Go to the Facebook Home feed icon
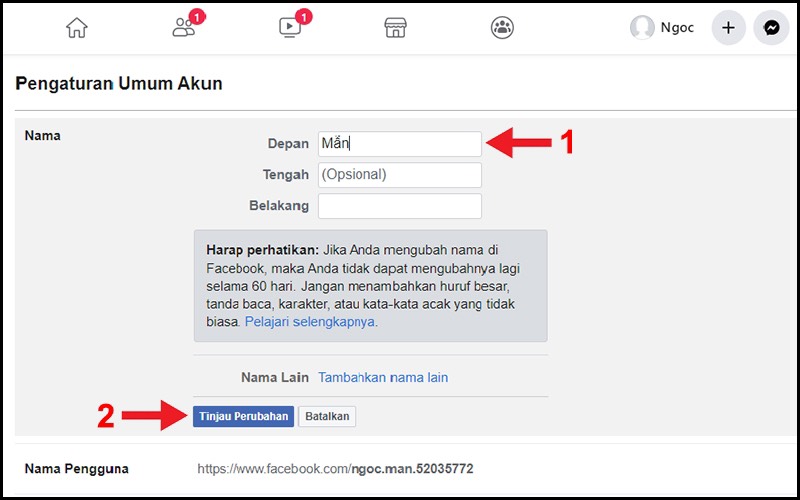Screen dimensions: 800x500 [x=77, y=28]
